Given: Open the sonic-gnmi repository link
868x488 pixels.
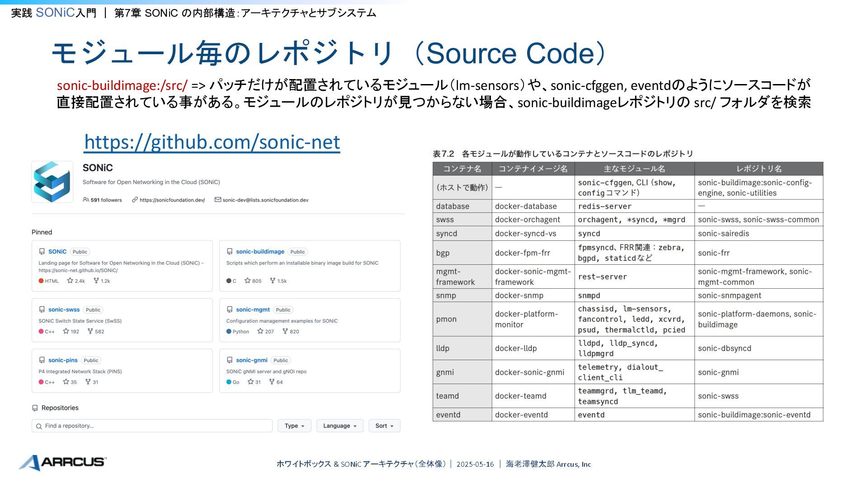Looking at the screenshot, I should (251, 360).
